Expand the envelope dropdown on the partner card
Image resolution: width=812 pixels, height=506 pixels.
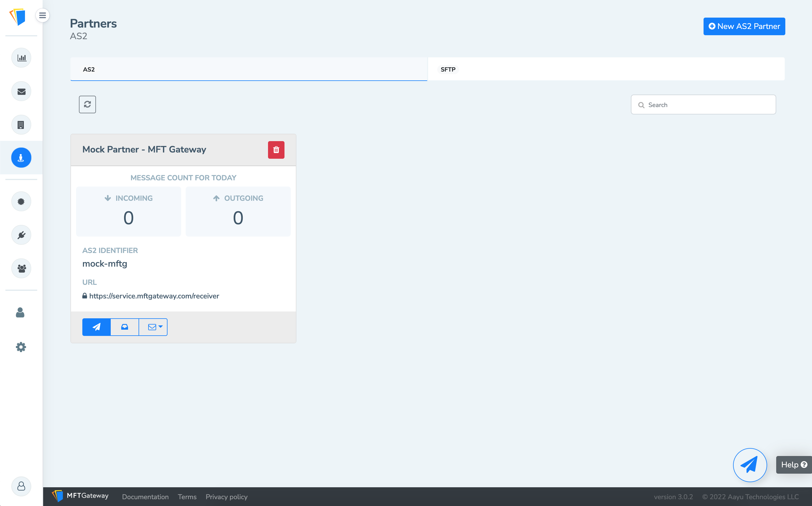pyautogui.click(x=153, y=327)
